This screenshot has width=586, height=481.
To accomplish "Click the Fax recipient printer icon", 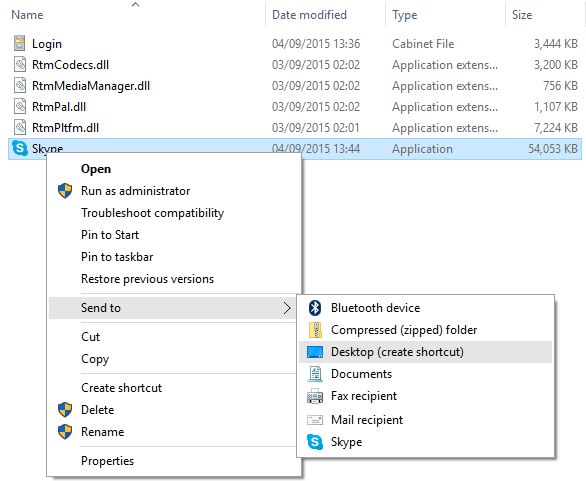I will point(315,396).
